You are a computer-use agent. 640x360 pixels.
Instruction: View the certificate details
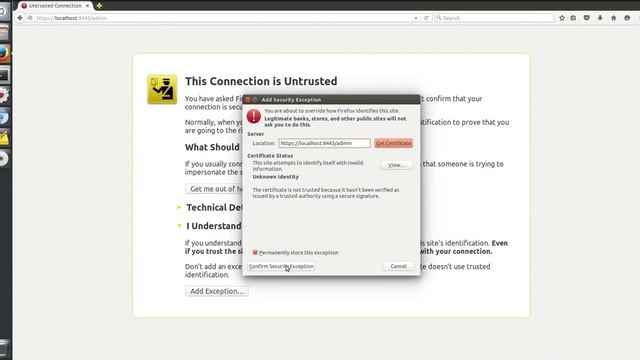396,165
